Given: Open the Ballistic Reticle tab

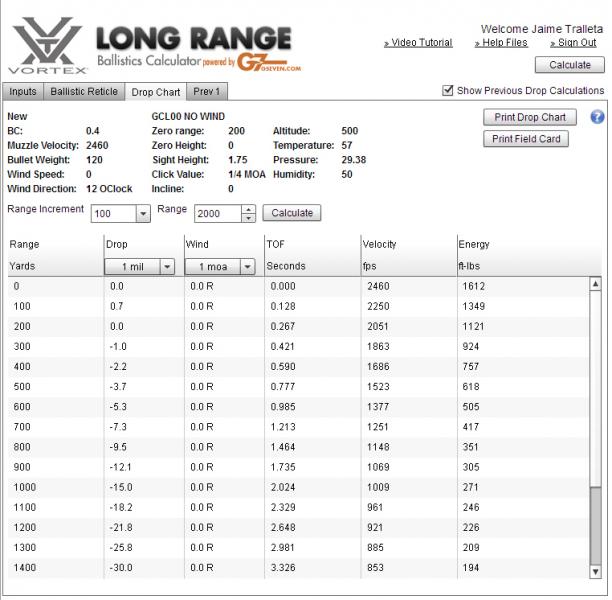Looking at the screenshot, I should [x=84, y=92].
